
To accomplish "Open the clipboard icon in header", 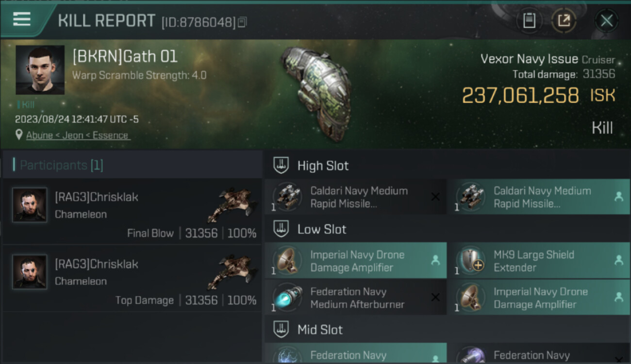I will (x=529, y=21).
